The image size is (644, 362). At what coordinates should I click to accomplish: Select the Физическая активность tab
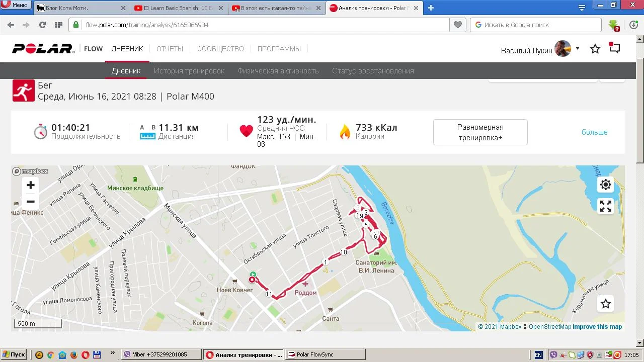[x=278, y=71]
